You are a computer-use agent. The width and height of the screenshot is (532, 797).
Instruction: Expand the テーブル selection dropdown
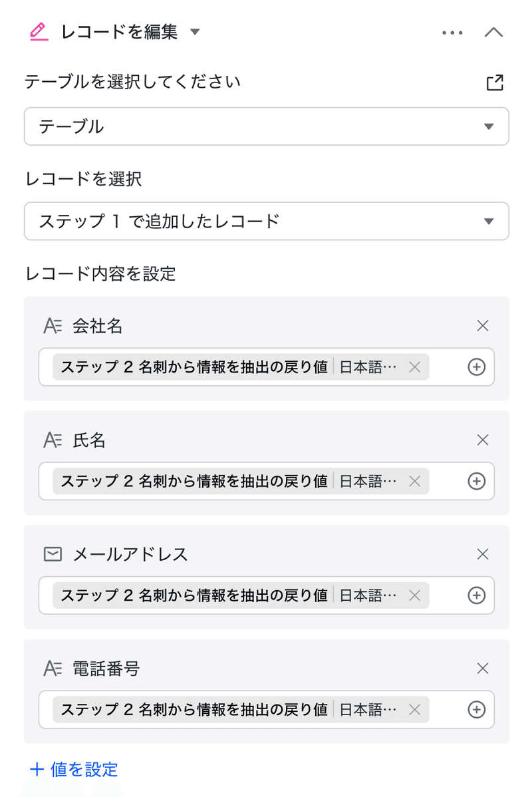(x=266, y=126)
